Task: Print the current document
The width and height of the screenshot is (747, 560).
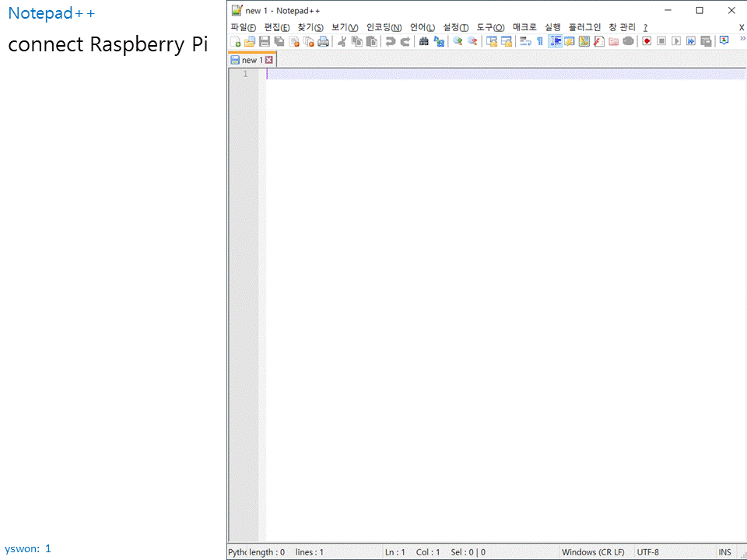Action: [324, 41]
